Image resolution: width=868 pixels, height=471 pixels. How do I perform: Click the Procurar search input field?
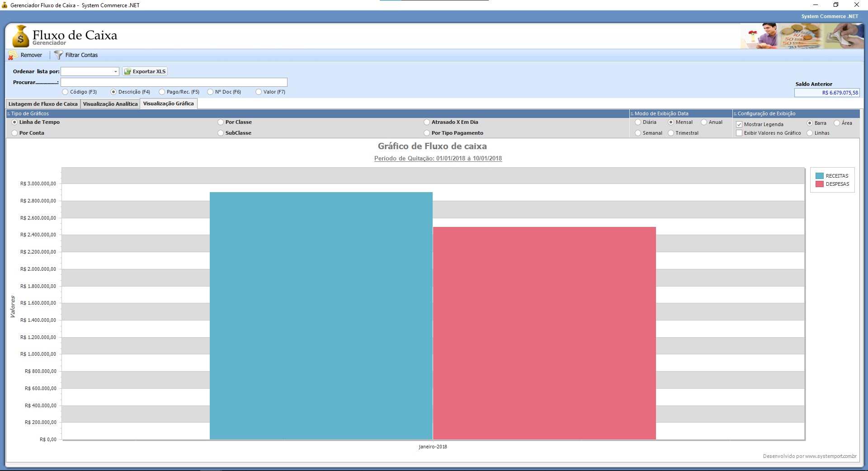[x=174, y=82]
